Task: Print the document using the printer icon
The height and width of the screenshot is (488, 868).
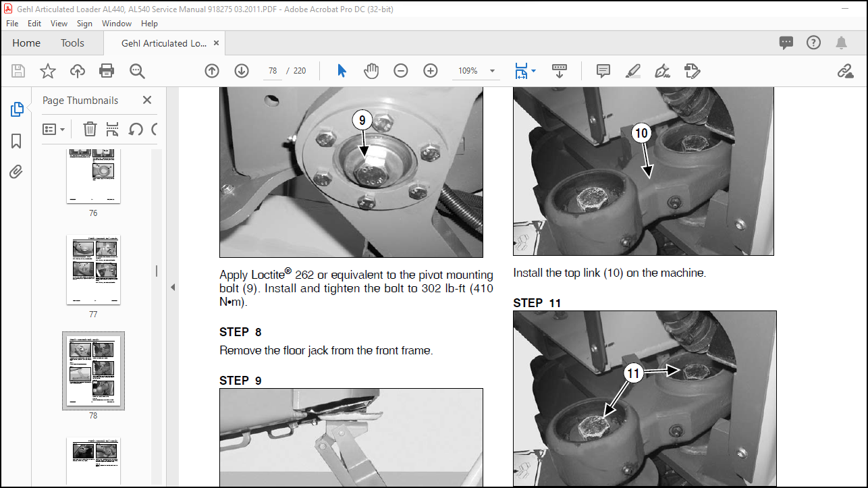Action: 107,71
